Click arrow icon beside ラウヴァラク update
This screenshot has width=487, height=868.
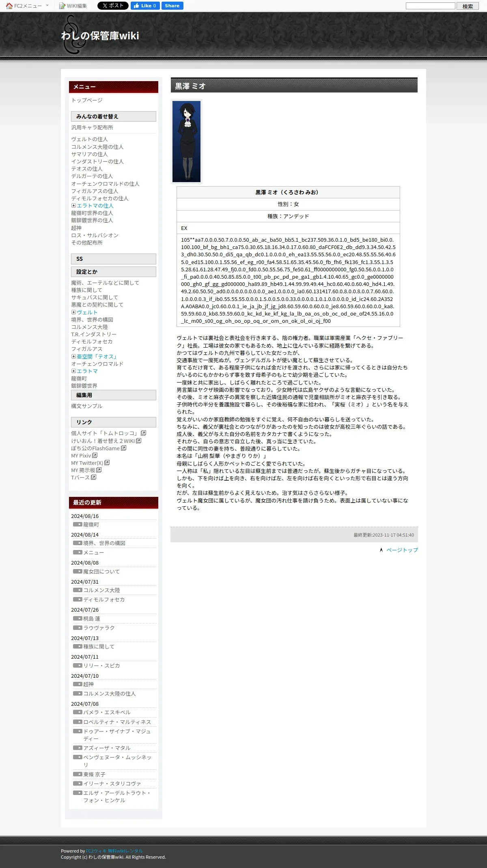point(78,628)
